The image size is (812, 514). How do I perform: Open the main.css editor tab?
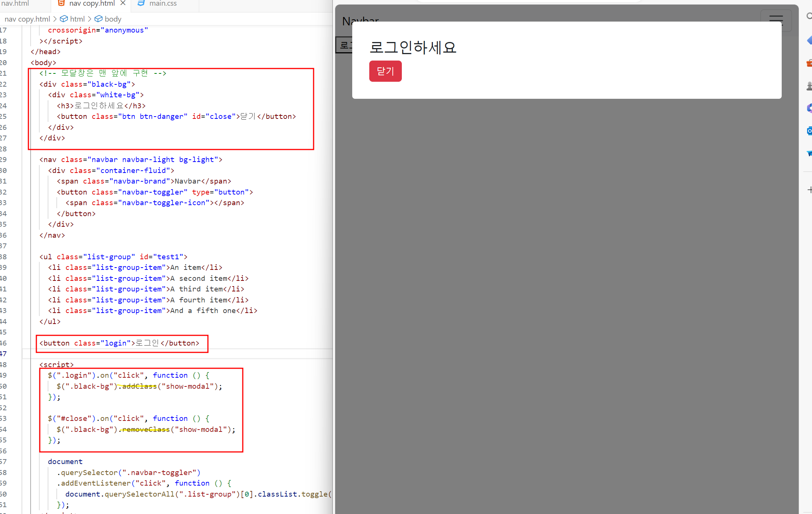163,4
